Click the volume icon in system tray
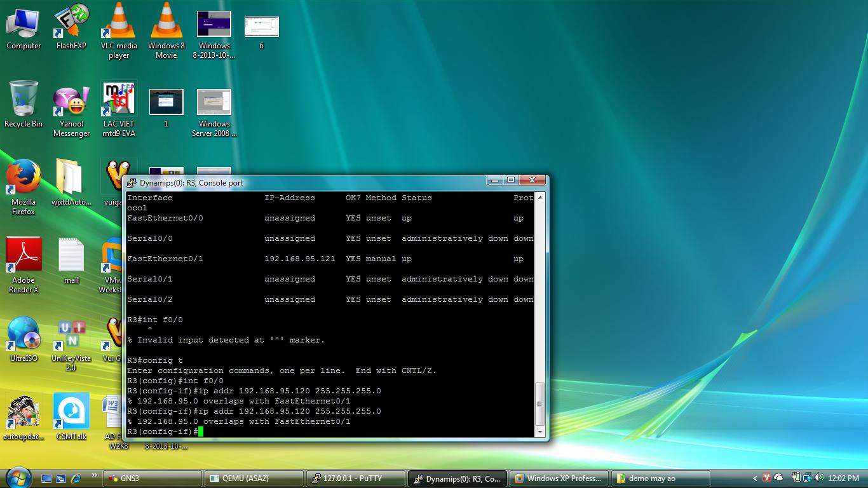The width and height of the screenshot is (868, 488). pyautogui.click(x=820, y=478)
